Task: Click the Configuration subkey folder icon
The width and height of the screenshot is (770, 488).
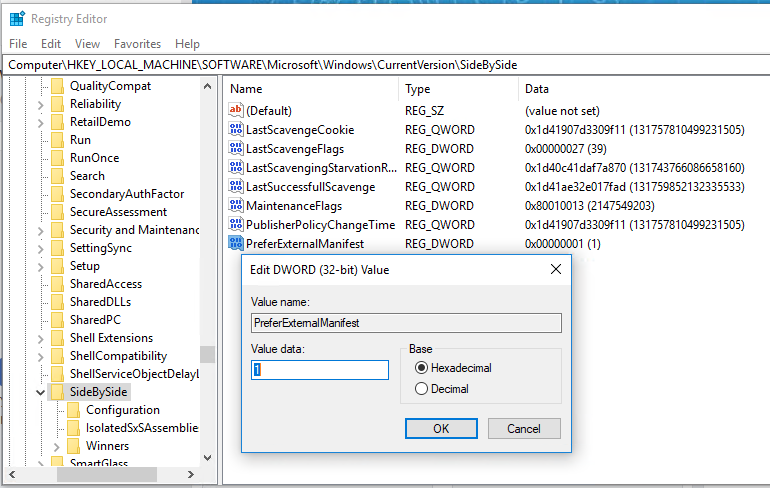Action: click(x=74, y=410)
